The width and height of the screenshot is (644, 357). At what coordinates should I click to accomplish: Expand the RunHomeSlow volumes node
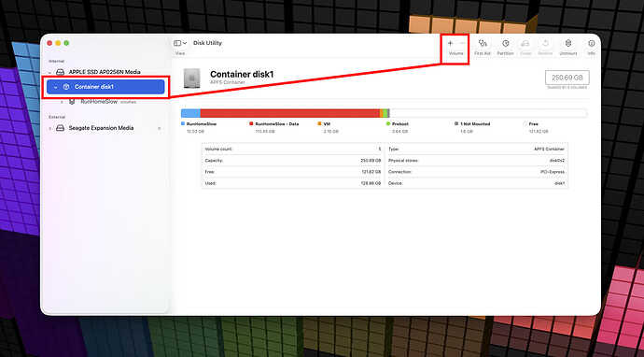click(x=62, y=102)
